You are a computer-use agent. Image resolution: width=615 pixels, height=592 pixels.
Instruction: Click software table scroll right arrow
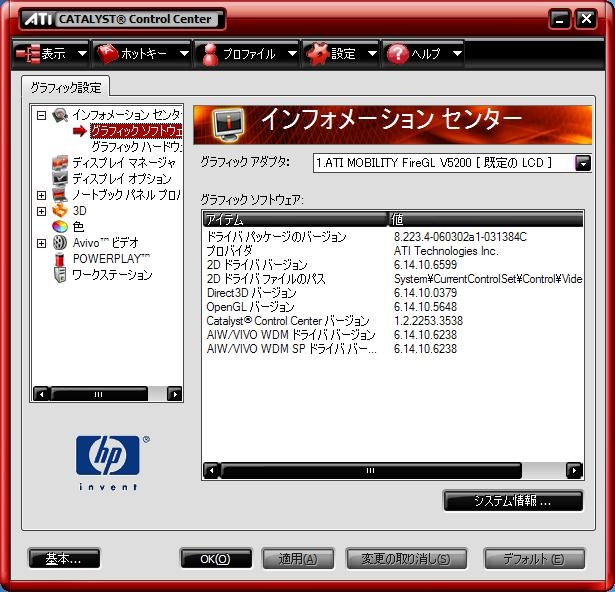coord(574,470)
